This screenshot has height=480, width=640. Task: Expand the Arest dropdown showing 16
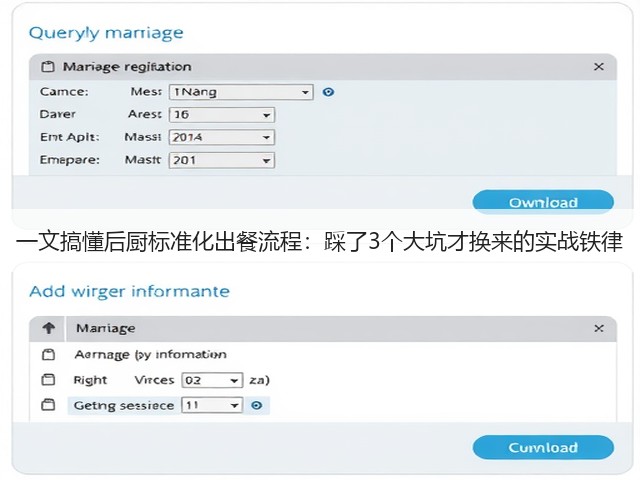(x=222, y=115)
